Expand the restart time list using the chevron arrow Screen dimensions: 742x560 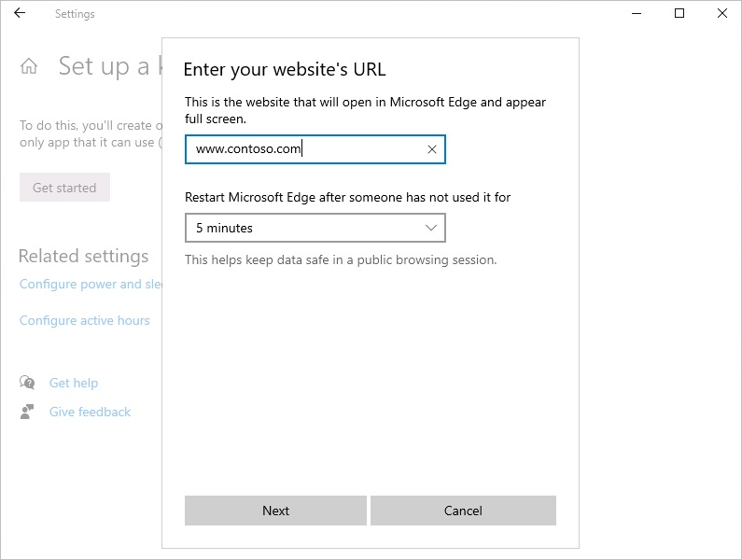tap(431, 228)
